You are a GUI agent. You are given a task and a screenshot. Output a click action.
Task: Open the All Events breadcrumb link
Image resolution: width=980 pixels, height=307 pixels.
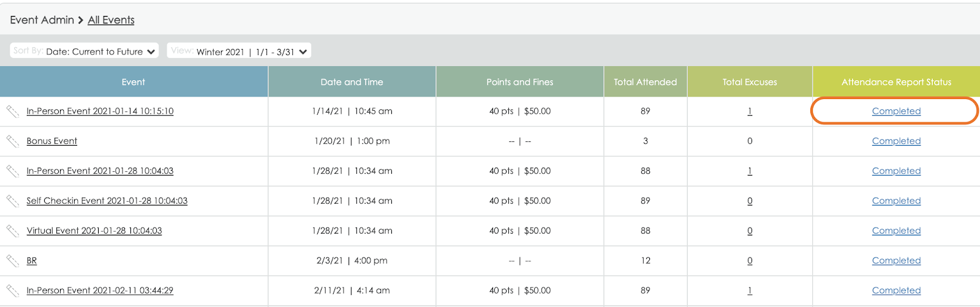pos(111,20)
